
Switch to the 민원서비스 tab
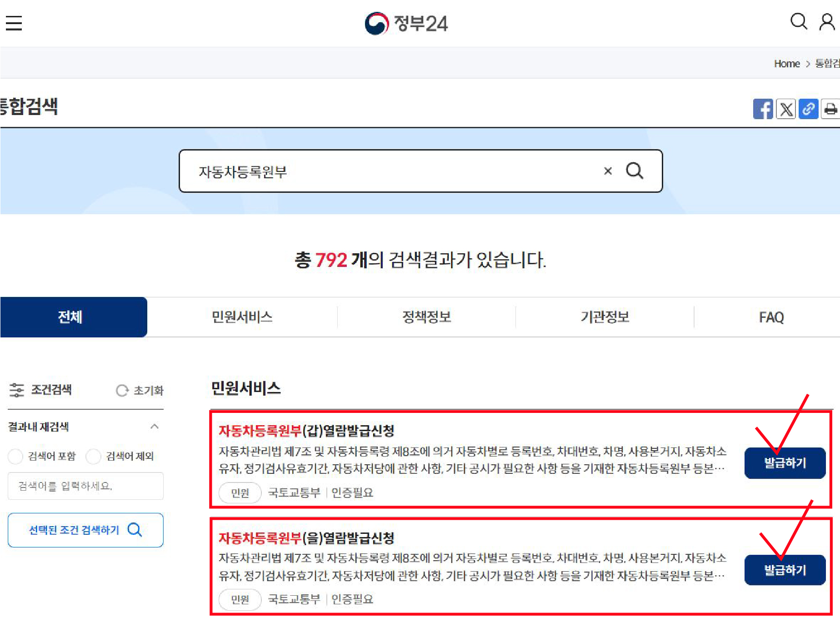point(242,317)
